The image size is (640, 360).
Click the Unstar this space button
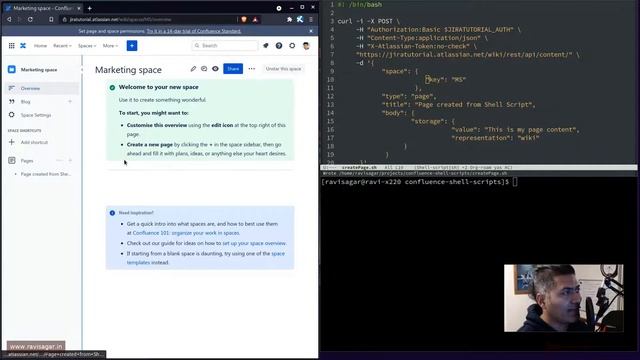click(283, 69)
